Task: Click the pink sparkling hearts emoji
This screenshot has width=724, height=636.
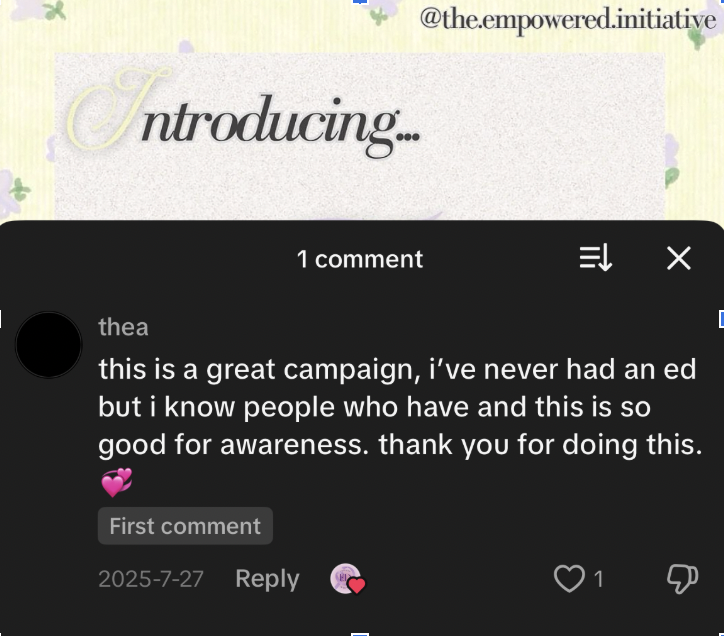Action: (116, 482)
